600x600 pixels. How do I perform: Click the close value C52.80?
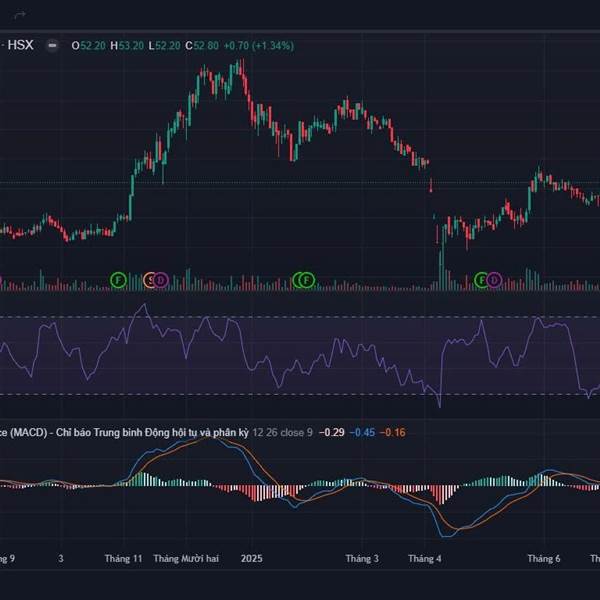[202, 46]
